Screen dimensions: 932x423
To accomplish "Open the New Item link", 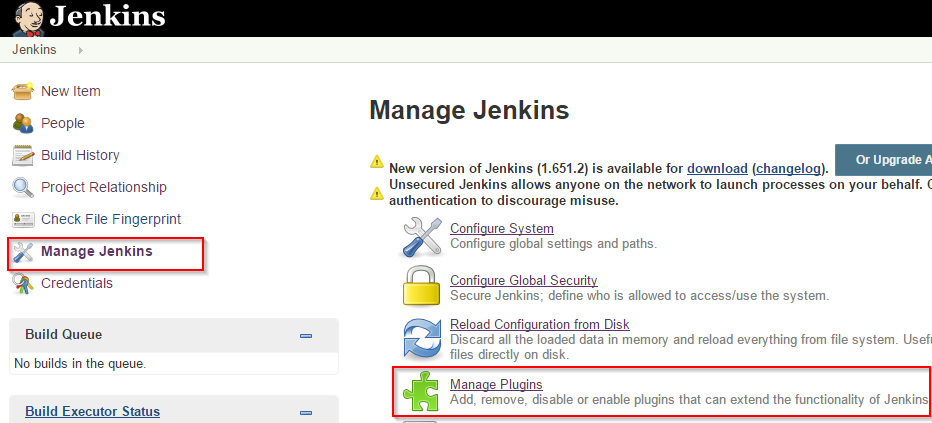I will (x=71, y=91).
